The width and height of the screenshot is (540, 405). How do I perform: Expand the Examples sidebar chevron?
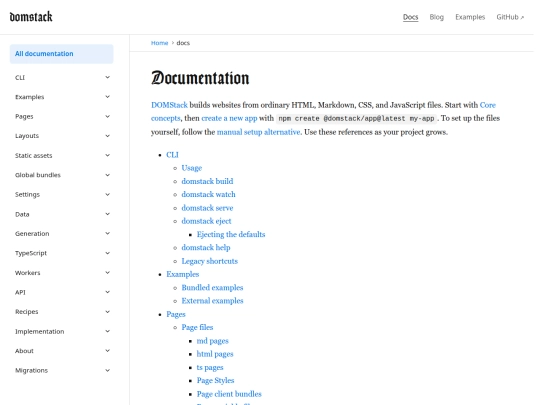coord(107,97)
